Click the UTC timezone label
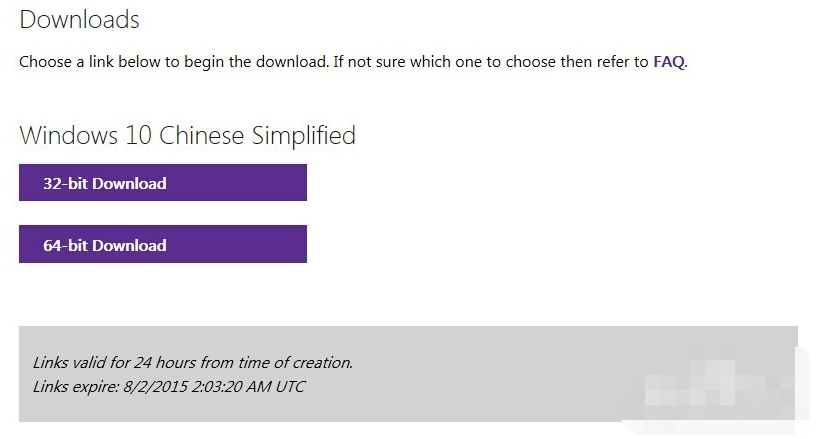Viewport: 825px width, 439px height. point(288,386)
